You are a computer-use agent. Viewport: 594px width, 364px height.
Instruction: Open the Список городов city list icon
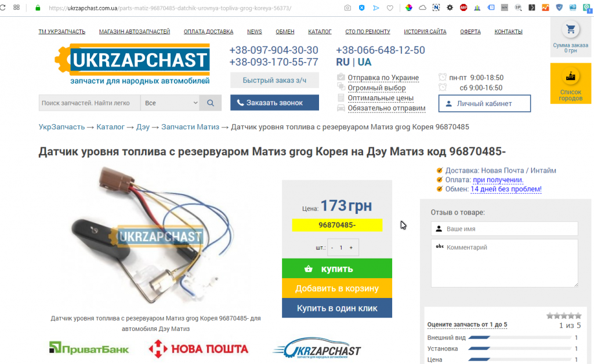[x=571, y=77]
